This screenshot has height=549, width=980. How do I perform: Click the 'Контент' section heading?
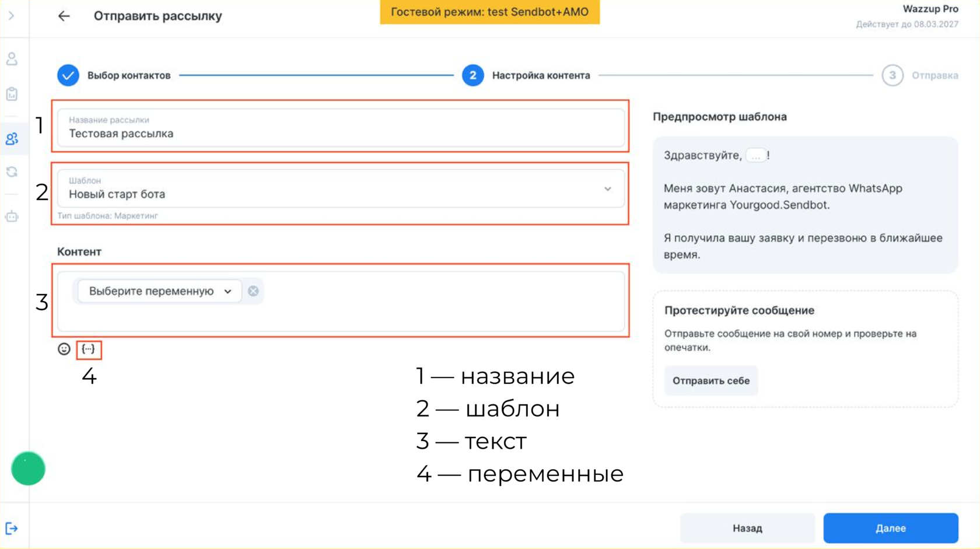pyautogui.click(x=79, y=251)
